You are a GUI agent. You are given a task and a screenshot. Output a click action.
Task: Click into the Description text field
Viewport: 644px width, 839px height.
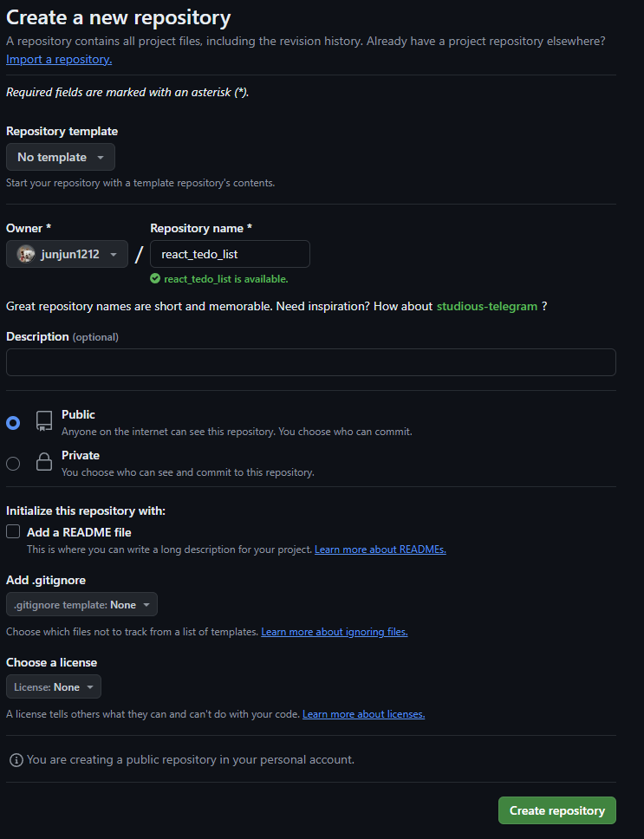point(311,362)
